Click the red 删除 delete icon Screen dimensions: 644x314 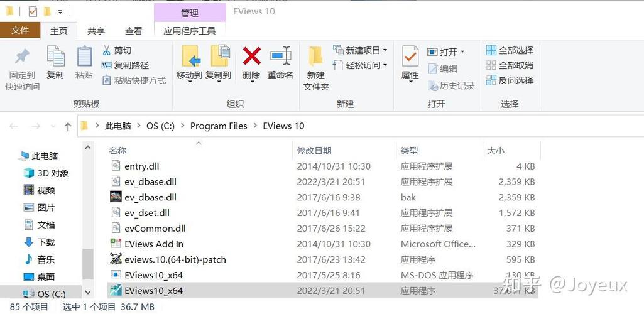click(x=251, y=56)
